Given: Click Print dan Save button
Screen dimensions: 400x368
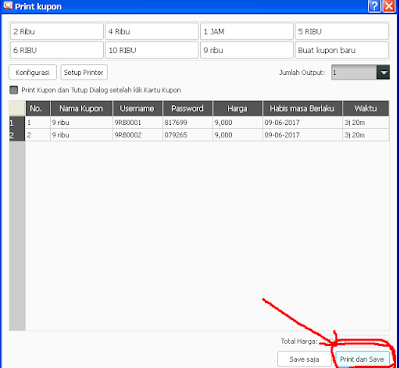Looking at the screenshot, I should (x=362, y=359).
